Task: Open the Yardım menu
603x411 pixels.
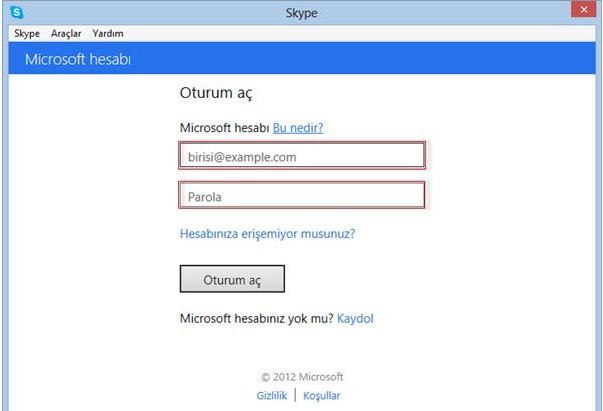Action: pos(108,33)
